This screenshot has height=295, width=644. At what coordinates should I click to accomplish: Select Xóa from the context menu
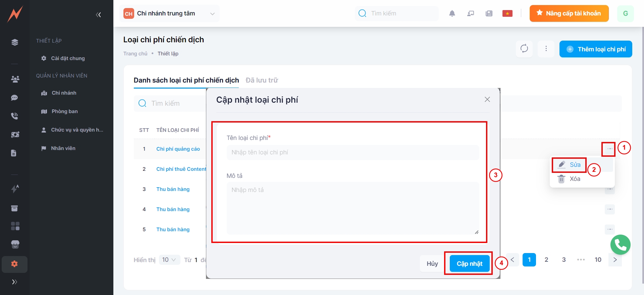coord(575,179)
